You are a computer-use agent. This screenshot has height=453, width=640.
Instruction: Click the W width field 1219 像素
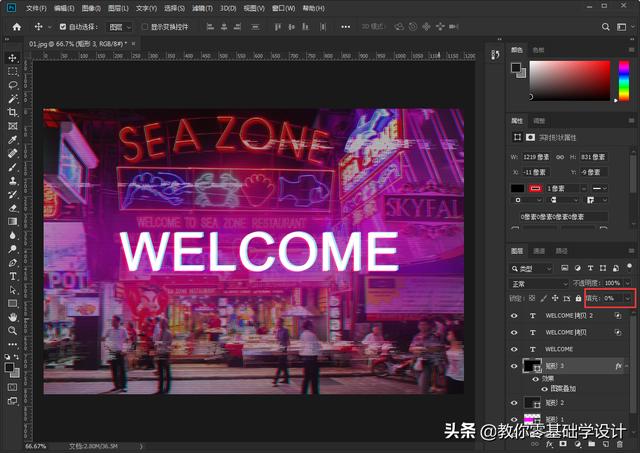pos(536,157)
